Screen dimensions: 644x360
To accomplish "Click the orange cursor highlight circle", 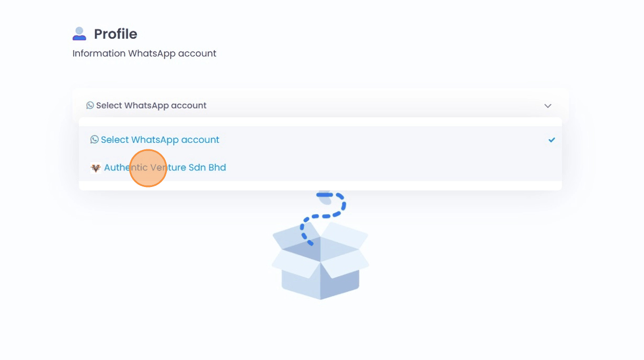I will tap(148, 168).
